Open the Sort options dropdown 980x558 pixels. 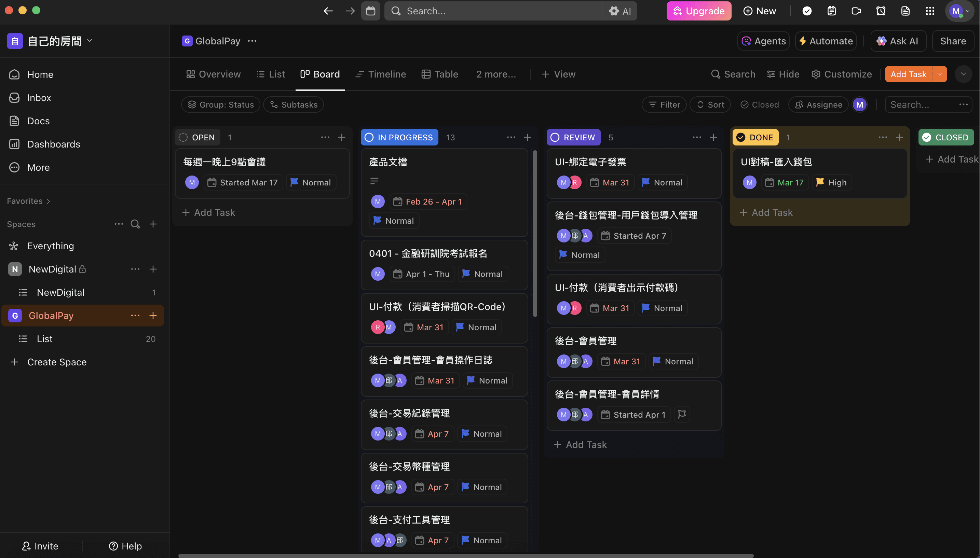pos(710,104)
